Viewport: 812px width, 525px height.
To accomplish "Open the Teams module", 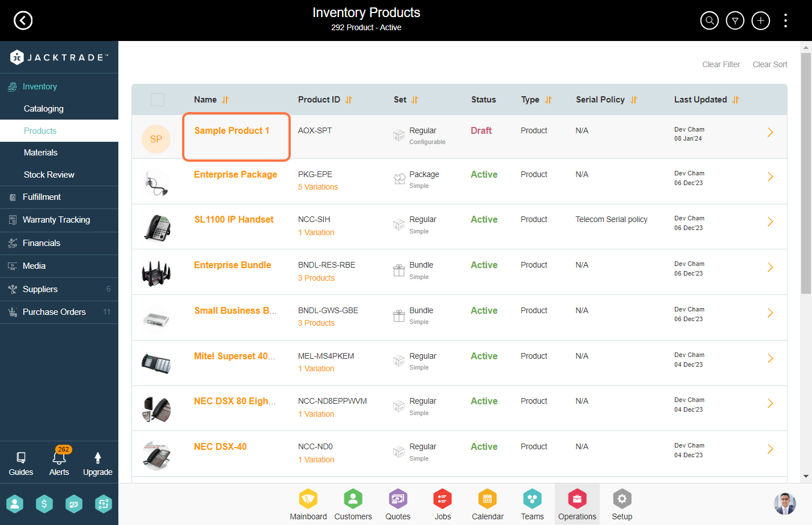I will click(533, 505).
